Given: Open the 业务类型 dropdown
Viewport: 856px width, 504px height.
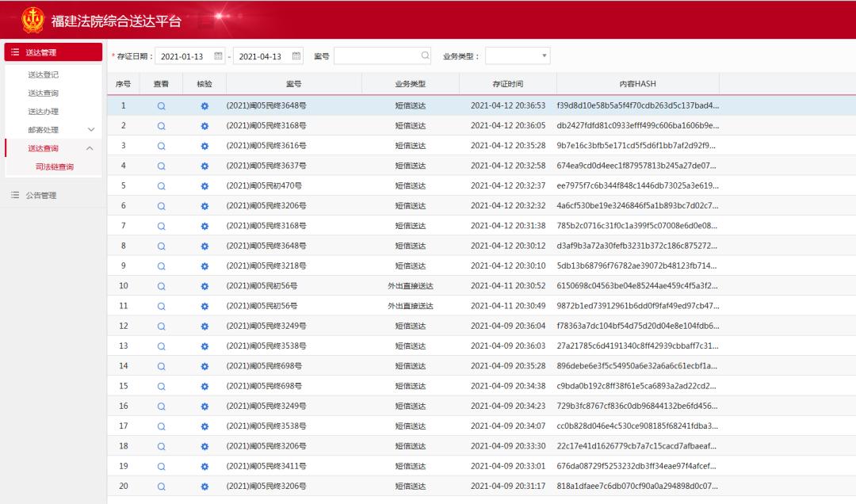Looking at the screenshot, I should point(518,56).
